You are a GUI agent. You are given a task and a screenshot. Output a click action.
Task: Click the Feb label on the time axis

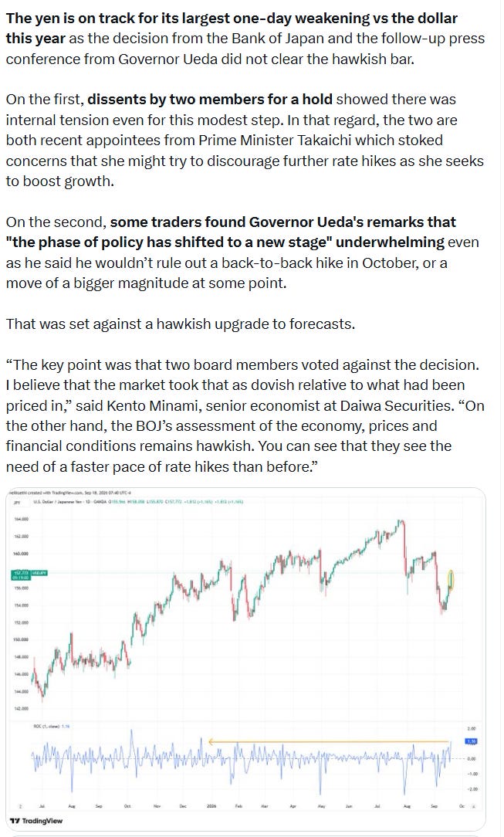(238, 806)
